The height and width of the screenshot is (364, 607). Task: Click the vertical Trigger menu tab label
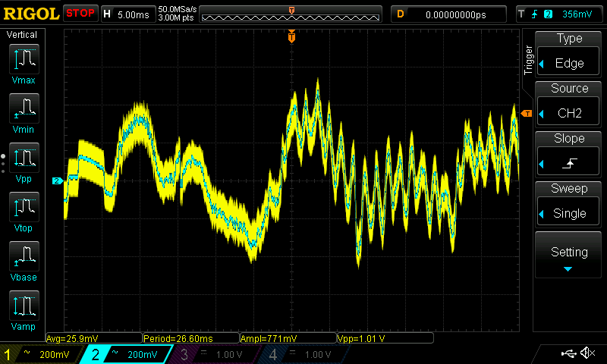click(x=528, y=60)
